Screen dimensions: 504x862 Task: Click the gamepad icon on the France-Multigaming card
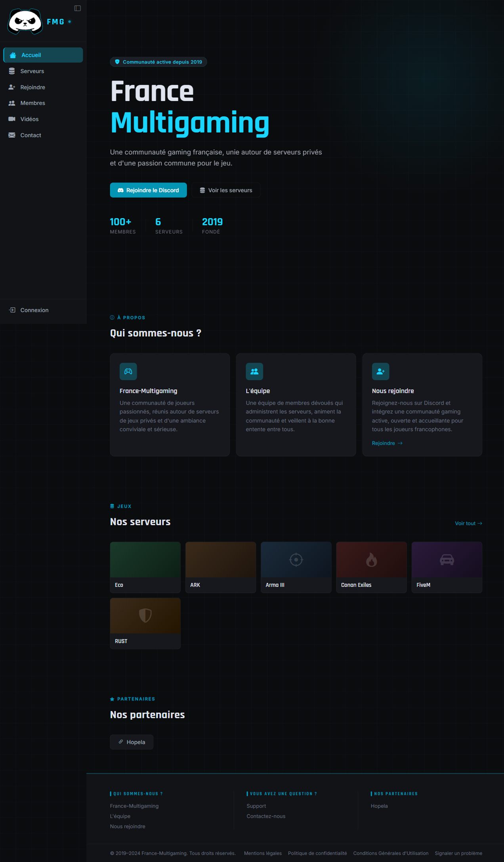128,372
